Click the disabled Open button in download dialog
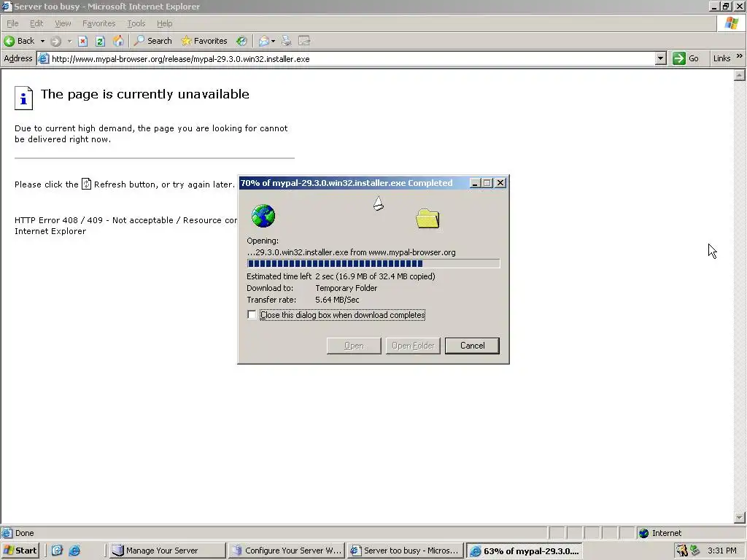This screenshot has width=747, height=560. point(354,346)
